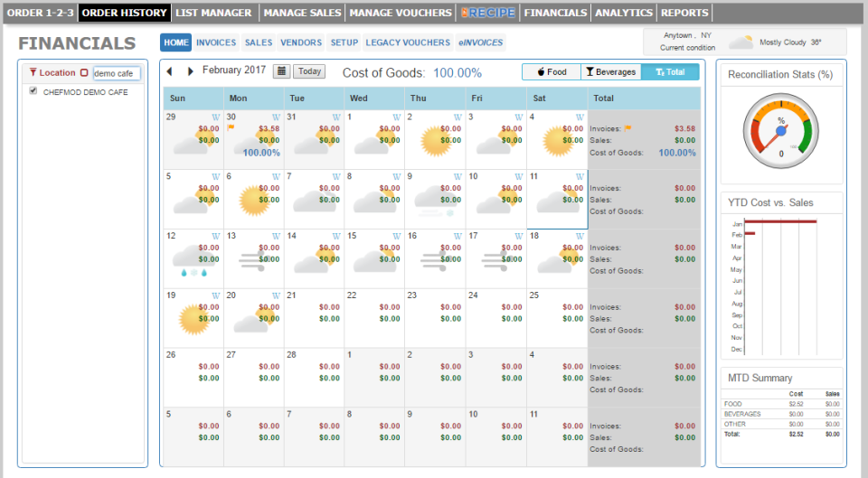This screenshot has height=478, width=868.
Task: Select the Total cost view
Action: tap(670, 72)
